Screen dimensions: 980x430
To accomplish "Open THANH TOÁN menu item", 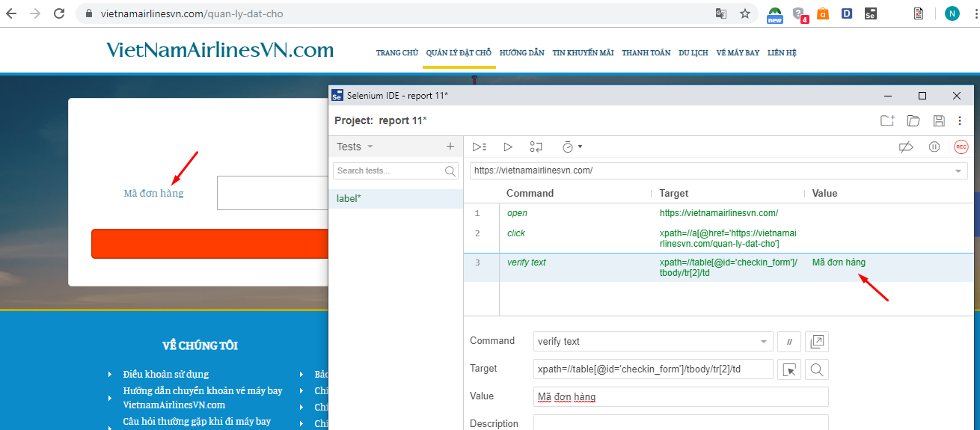I will tap(646, 53).
